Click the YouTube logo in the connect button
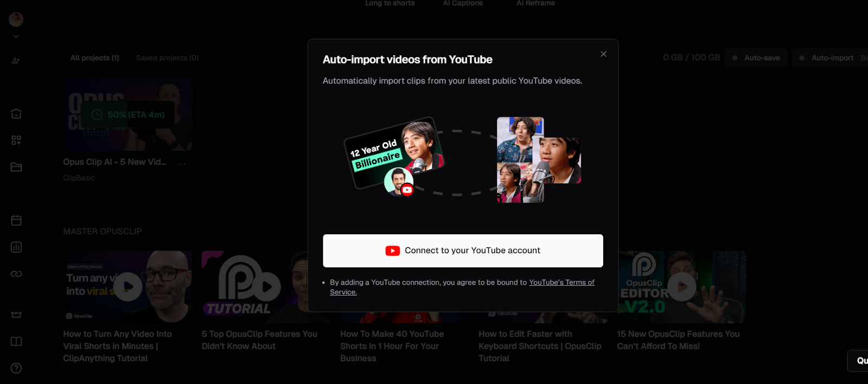Image resolution: width=868 pixels, height=384 pixels. click(x=393, y=251)
